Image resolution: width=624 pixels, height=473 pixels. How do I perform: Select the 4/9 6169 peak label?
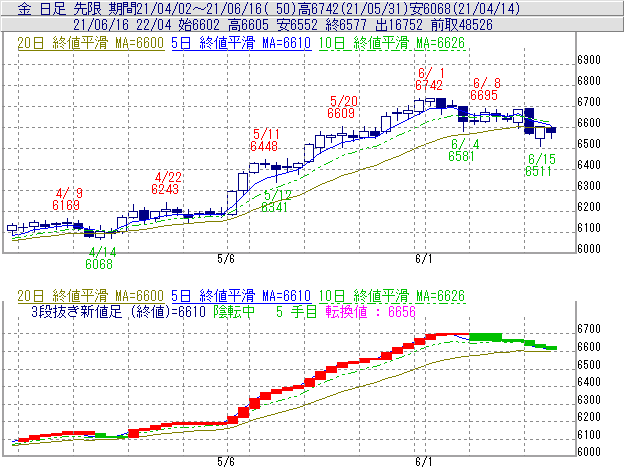point(67,199)
